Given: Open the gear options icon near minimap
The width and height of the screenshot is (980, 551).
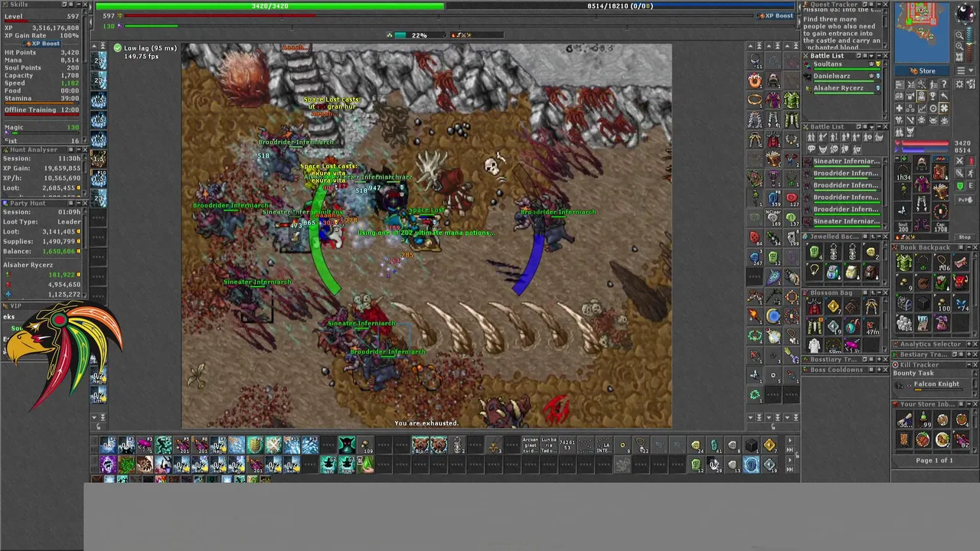Looking at the screenshot, I should tap(960, 83).
